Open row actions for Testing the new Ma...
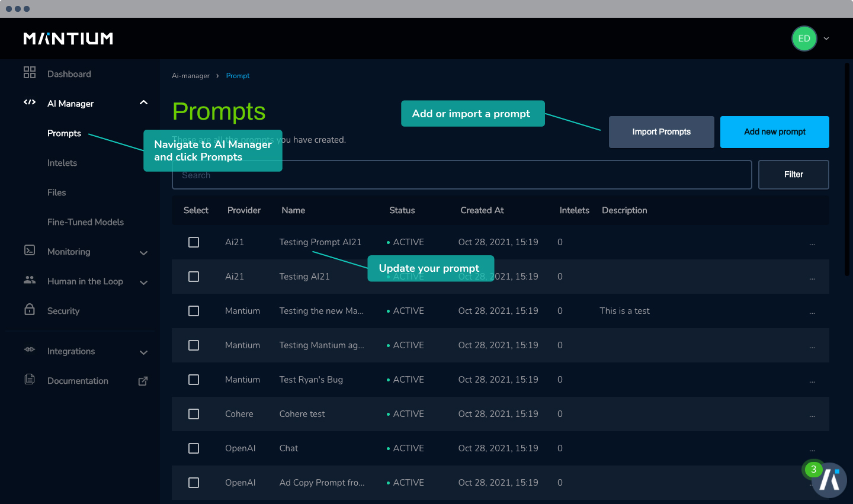The image size is (853, 504). 812,313
